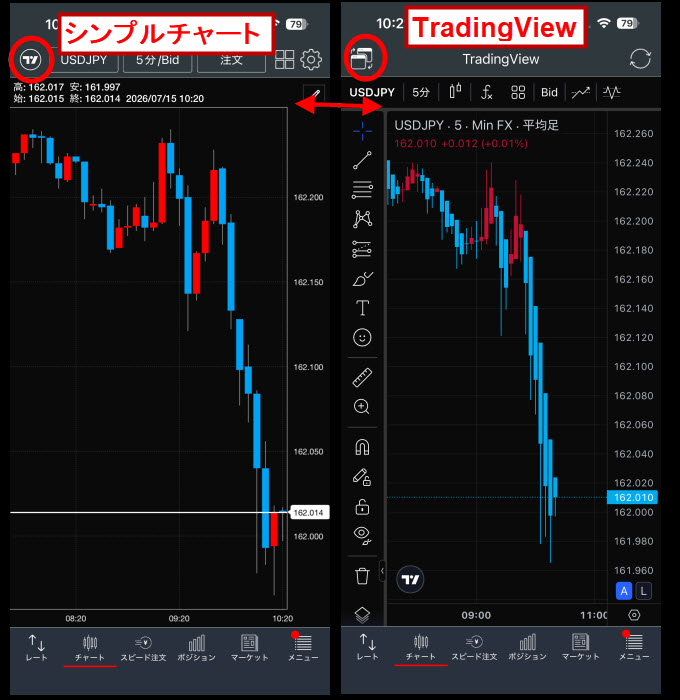Screen dimensions: 680x700
Task: Open USDJPY pair selector in simple chart
Action: 83,60
